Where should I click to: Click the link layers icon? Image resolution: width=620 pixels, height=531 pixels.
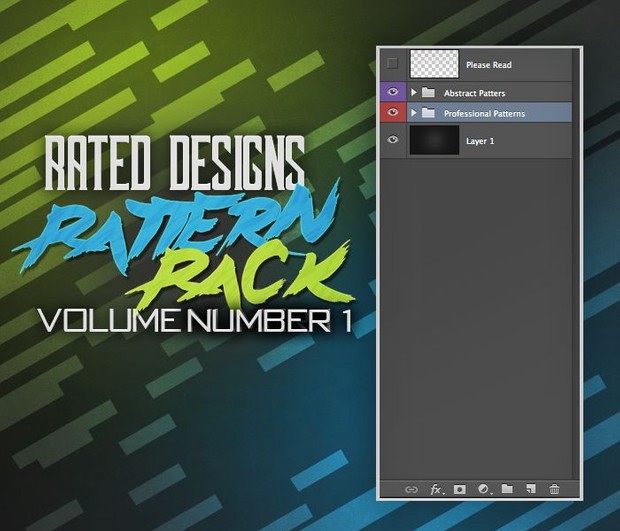click(411, 489)
